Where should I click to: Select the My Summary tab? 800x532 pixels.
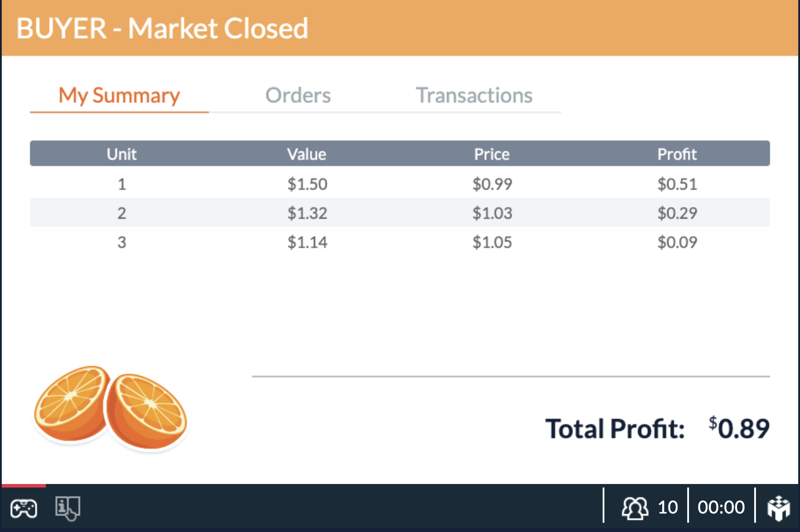click(x=119, y=96)
